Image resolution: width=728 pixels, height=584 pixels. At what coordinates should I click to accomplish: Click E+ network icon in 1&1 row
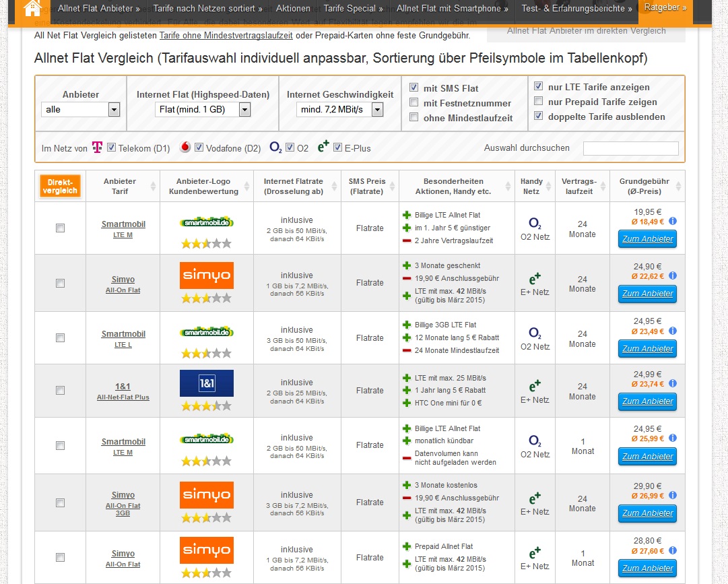(x=535, y=386)
